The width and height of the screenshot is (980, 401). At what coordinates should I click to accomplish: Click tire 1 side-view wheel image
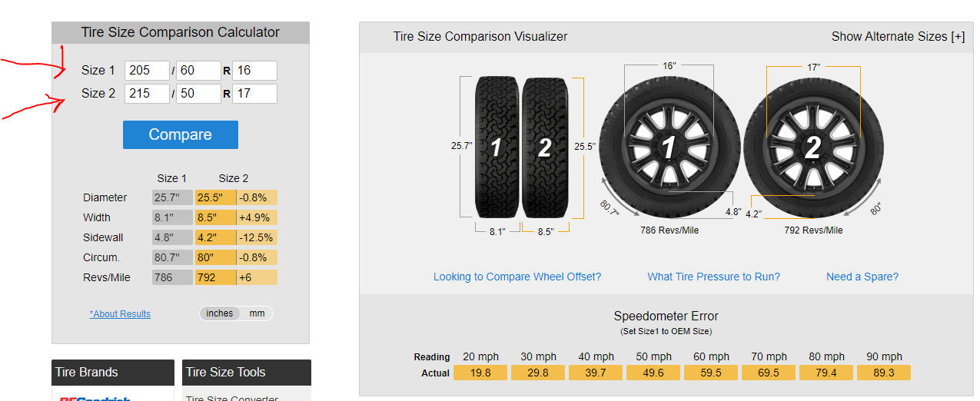669,147
